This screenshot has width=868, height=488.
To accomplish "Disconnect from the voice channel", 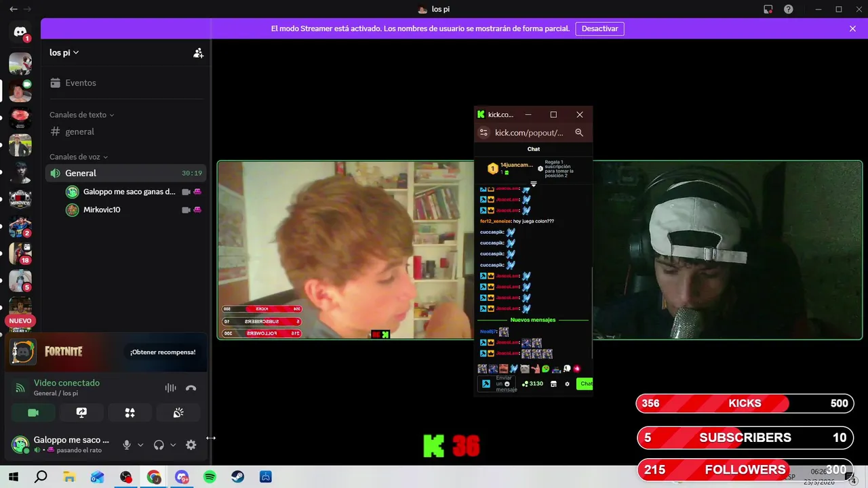I will click(191, 388).
